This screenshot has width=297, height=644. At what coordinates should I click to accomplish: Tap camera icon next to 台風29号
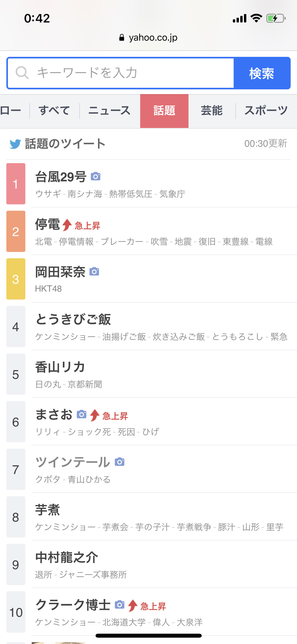click(96, 176)
